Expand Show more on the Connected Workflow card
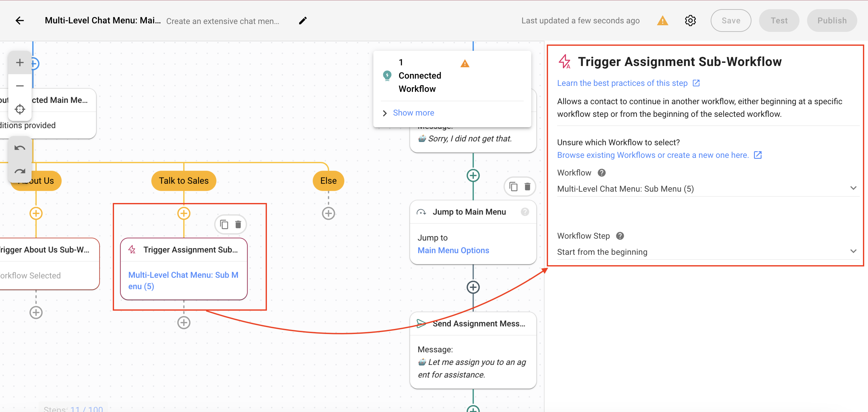 [413, 112]
